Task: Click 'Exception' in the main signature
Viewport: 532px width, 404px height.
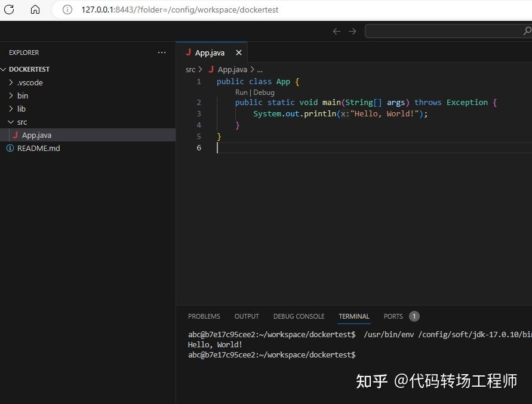Action: (x=467, y=103)
